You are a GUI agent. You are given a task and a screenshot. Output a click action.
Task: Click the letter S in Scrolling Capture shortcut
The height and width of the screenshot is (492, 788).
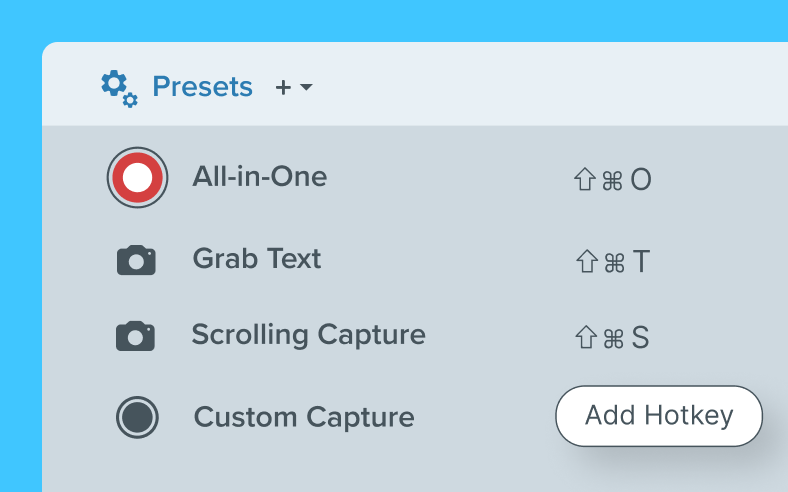tap(640, 338)
